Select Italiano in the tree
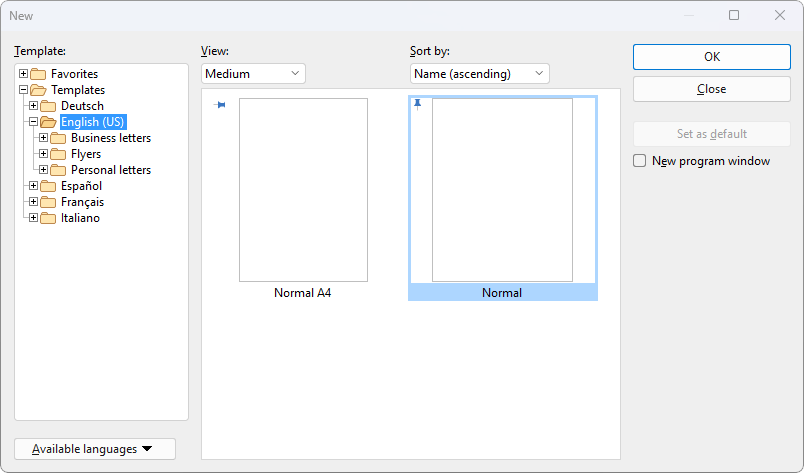The height and width of the screenshot is (473, 804). pyautogui.click(x=80, y=218)
